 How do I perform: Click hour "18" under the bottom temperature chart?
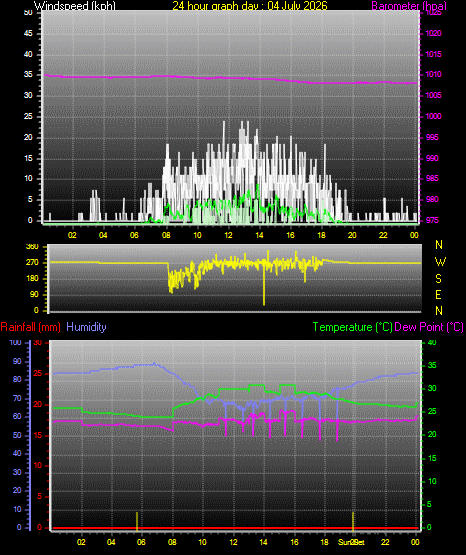(324, 542)
